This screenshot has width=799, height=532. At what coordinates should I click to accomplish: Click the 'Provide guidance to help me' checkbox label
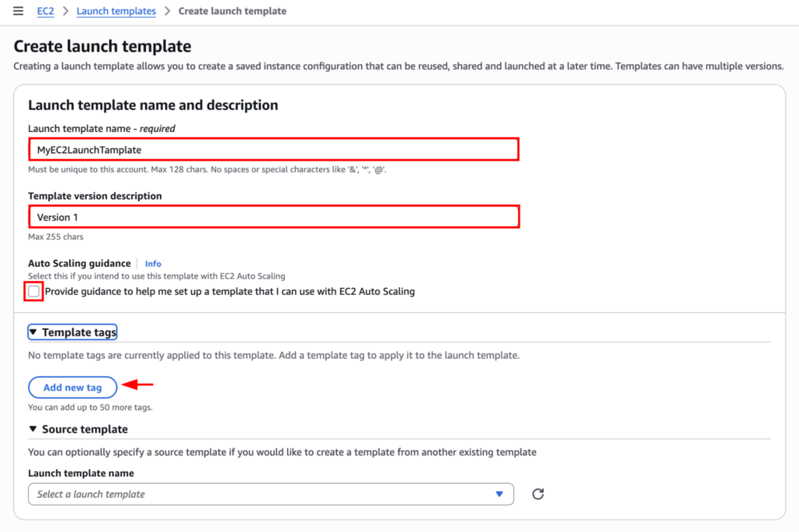229,292
